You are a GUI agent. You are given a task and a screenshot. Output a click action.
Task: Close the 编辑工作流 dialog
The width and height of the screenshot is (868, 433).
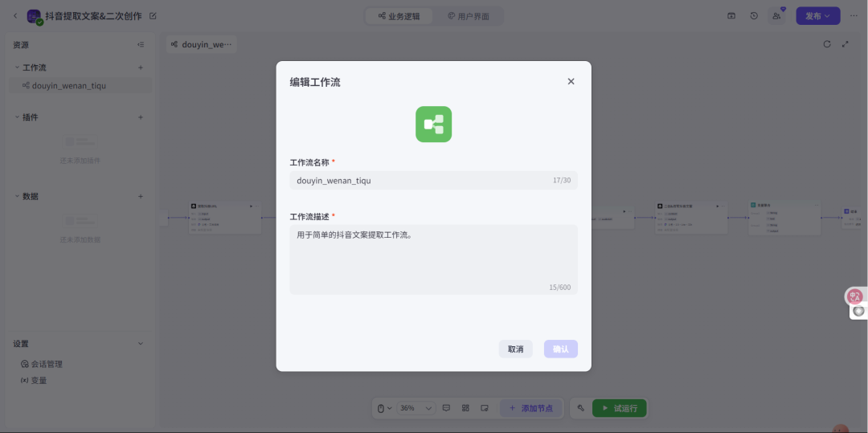pyautogui.click(x=571, y=81)
